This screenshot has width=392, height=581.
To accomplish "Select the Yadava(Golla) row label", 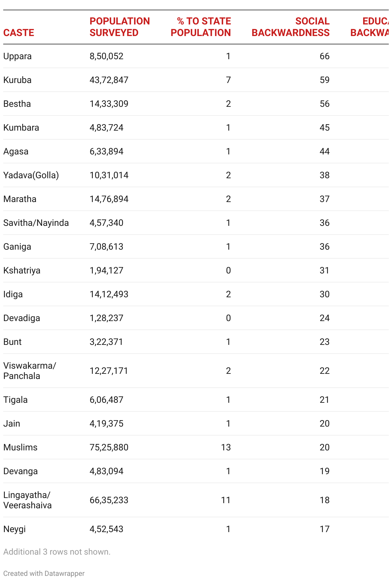I will click(x=31, y=175).
